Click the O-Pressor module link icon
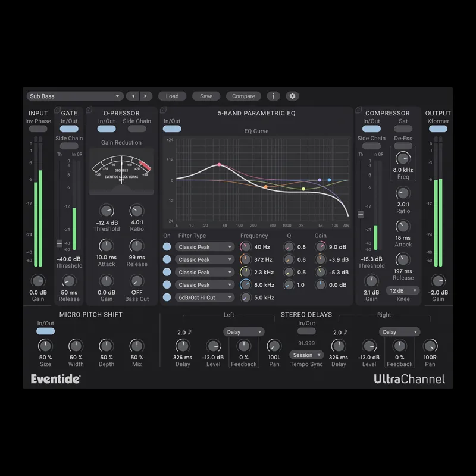The height and width of the screenshot is (476, 476). click(x=89, y=109)
